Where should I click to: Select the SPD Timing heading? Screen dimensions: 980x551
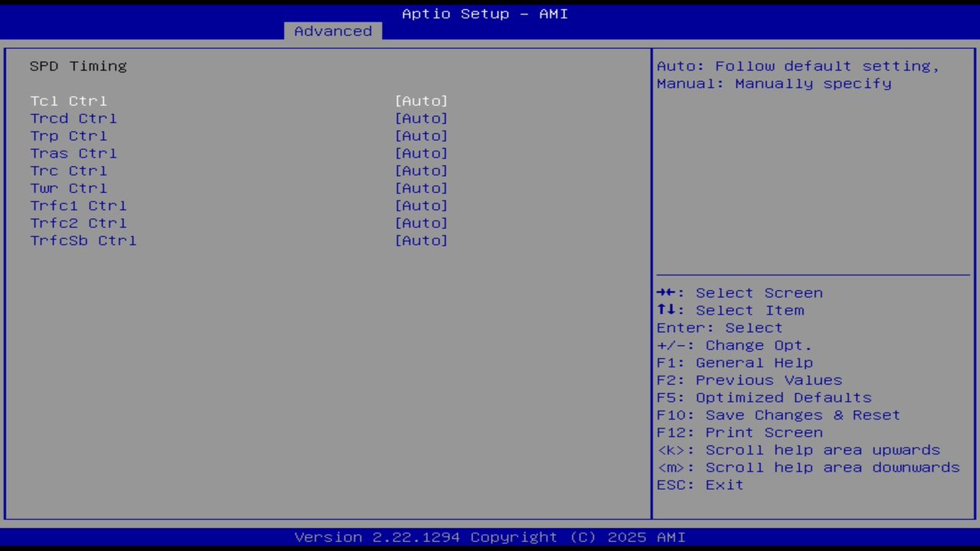[x=78, y=66]
